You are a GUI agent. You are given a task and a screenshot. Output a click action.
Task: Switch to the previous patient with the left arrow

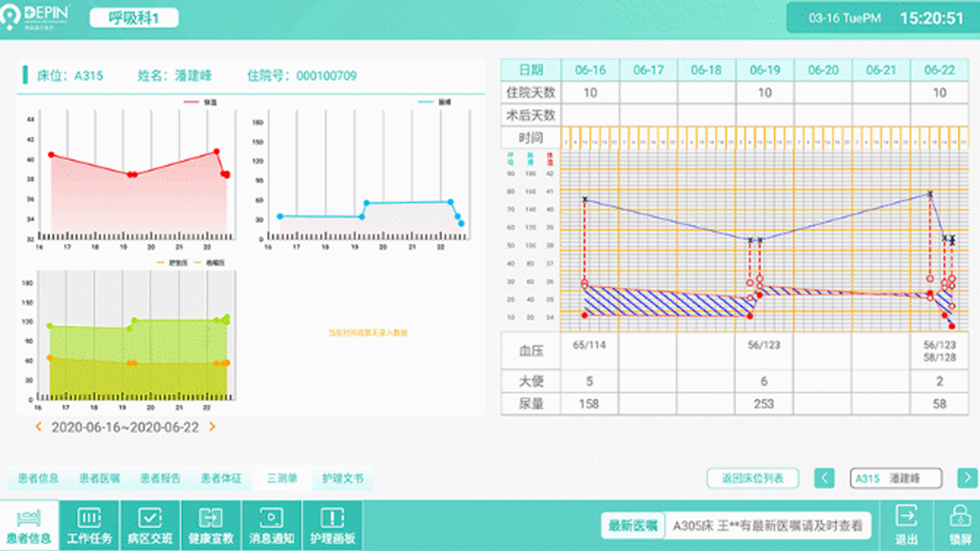click(825, 478)
